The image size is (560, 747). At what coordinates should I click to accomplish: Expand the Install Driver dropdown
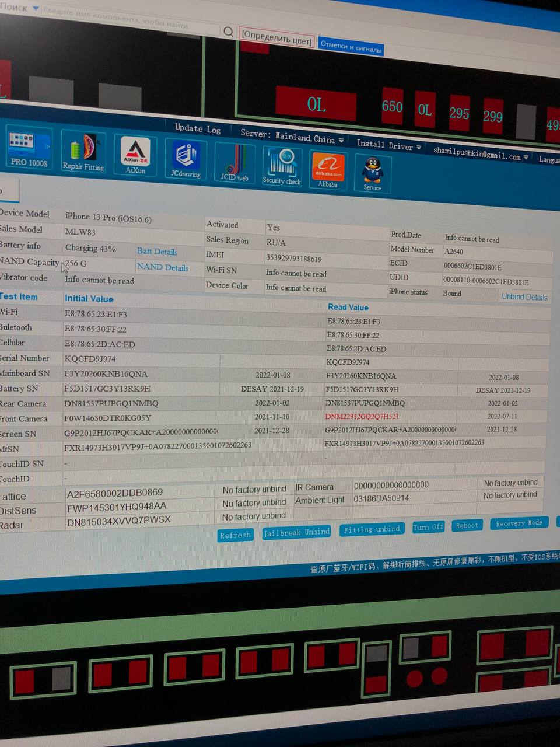click(x=388, y=145)
